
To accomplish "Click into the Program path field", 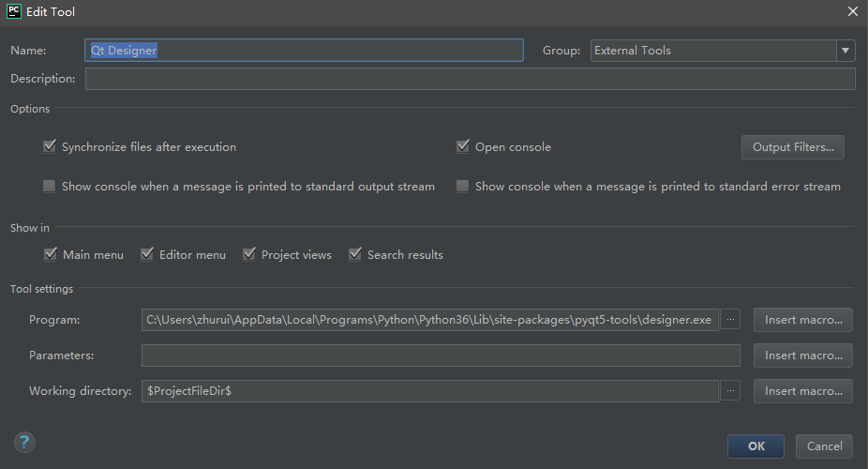I will pyautogui.click(x=430, y=320).
